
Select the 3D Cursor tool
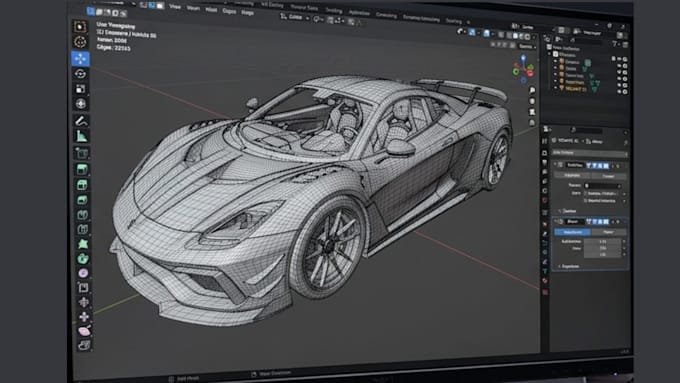pyautogui.click(x=80, y=42)
